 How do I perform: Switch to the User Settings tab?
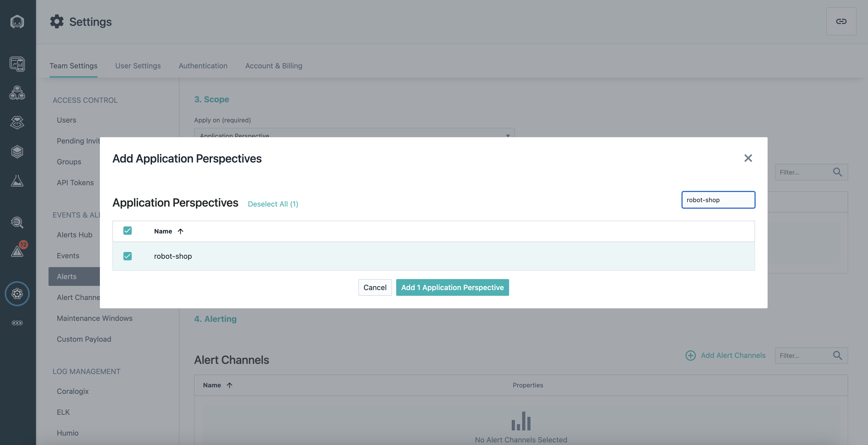point(138,66)
